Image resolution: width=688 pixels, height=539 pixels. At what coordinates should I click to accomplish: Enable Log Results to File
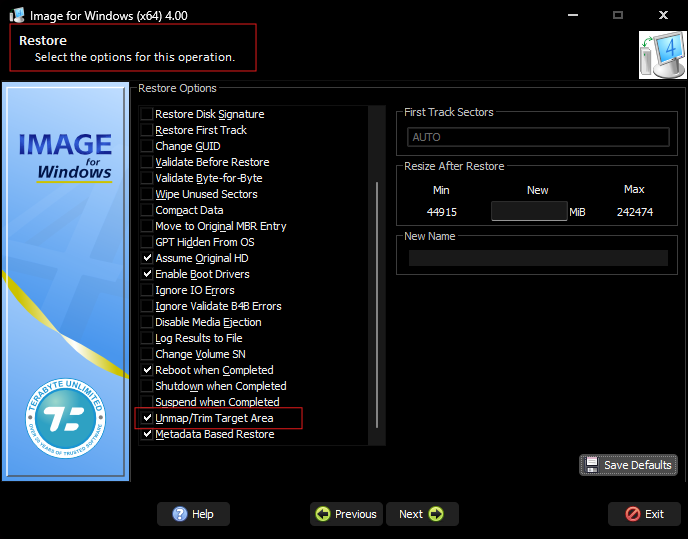(147, 338)
